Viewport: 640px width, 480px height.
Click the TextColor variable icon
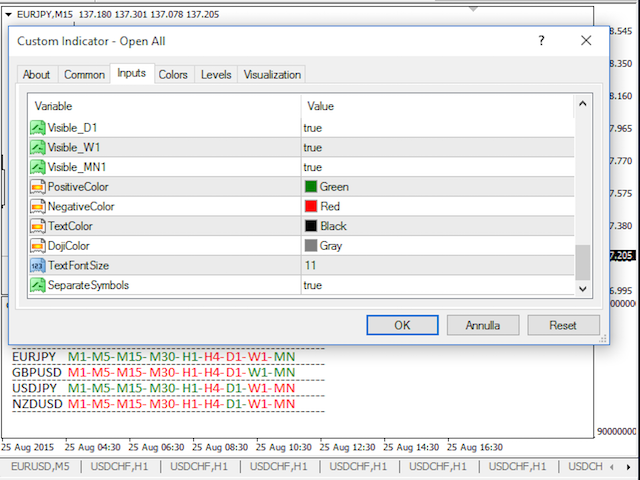pos(38,226)
